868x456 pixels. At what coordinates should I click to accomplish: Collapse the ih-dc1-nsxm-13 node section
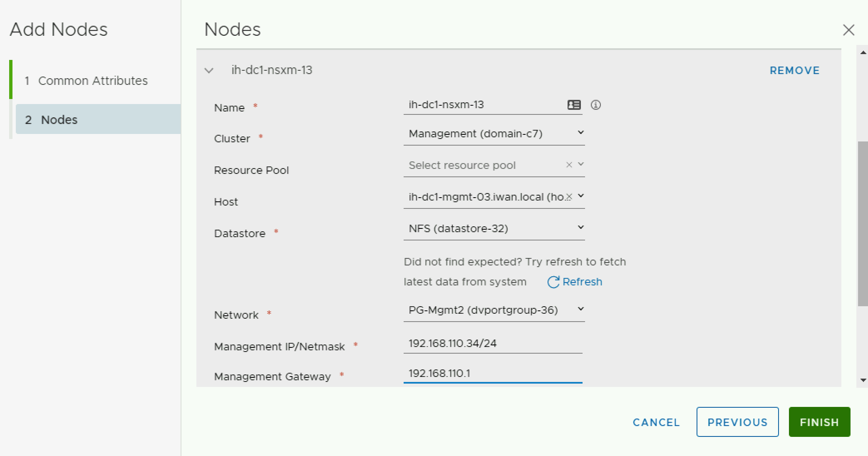point(209,70)
